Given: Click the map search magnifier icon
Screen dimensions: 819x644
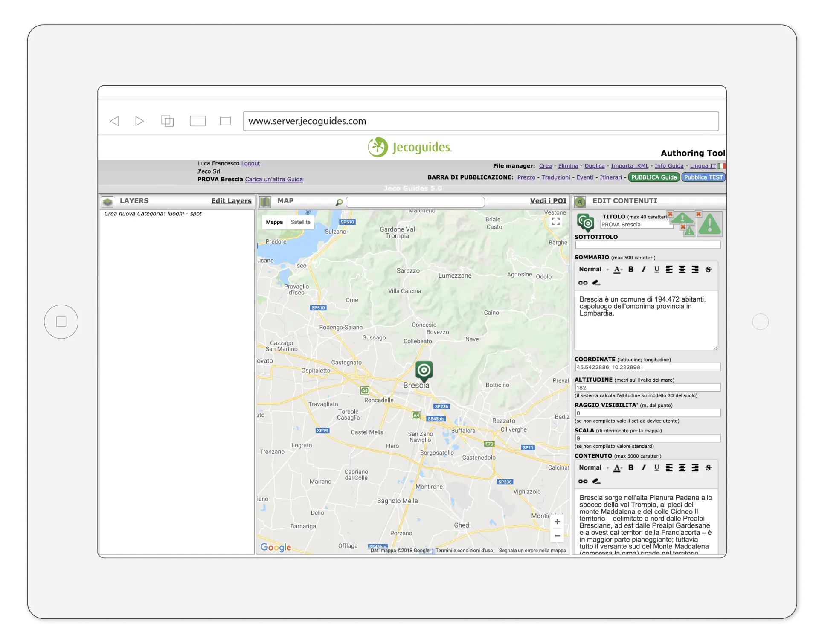Looking at the screenshot, I should click(339, 202).
